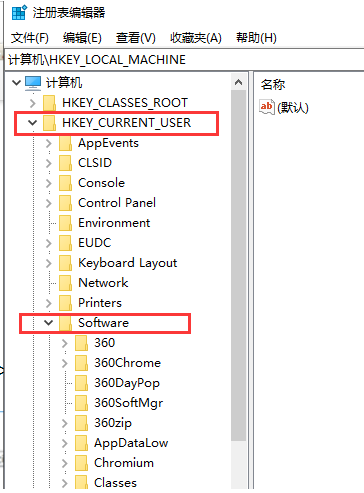The width and height of the screenshot is (364, 493).
Task: Click the 360SoftMgr folder icon
Action: [81, 403]
